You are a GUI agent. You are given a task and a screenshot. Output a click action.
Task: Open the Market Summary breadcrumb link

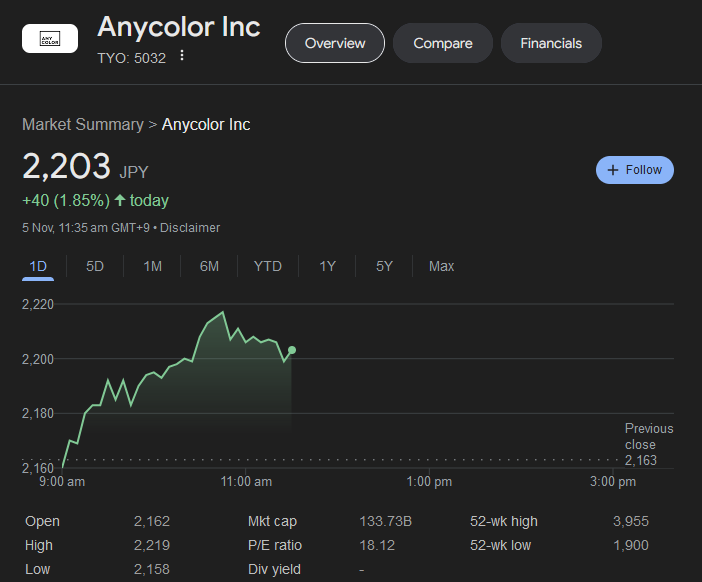pyautogui.click(x=83, y=124)
